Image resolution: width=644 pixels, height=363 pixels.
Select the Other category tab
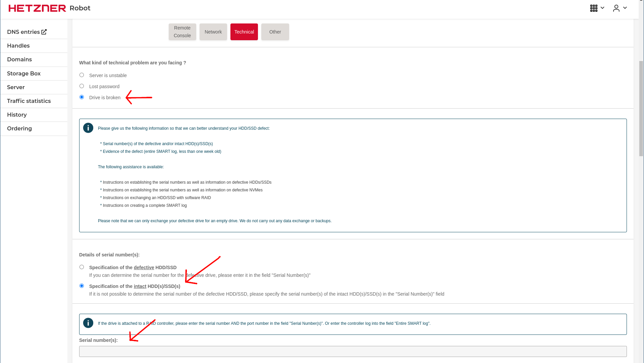click(x=275, y=32)
